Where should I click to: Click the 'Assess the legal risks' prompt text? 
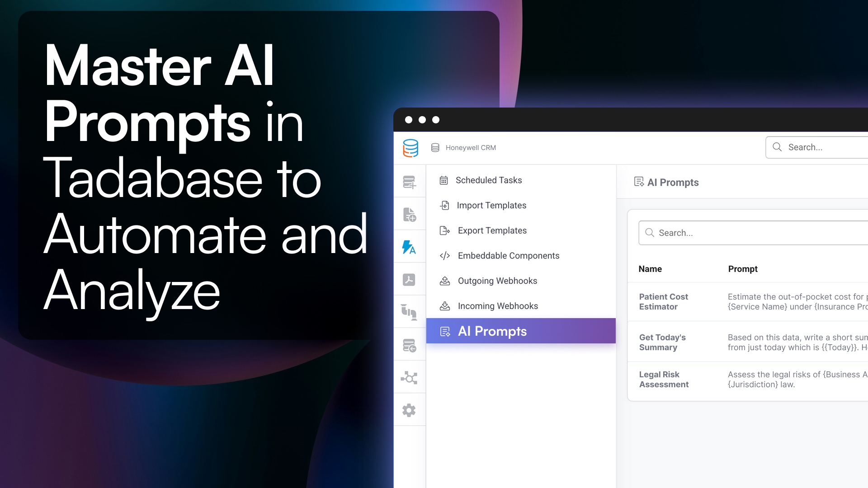point(797,379)
